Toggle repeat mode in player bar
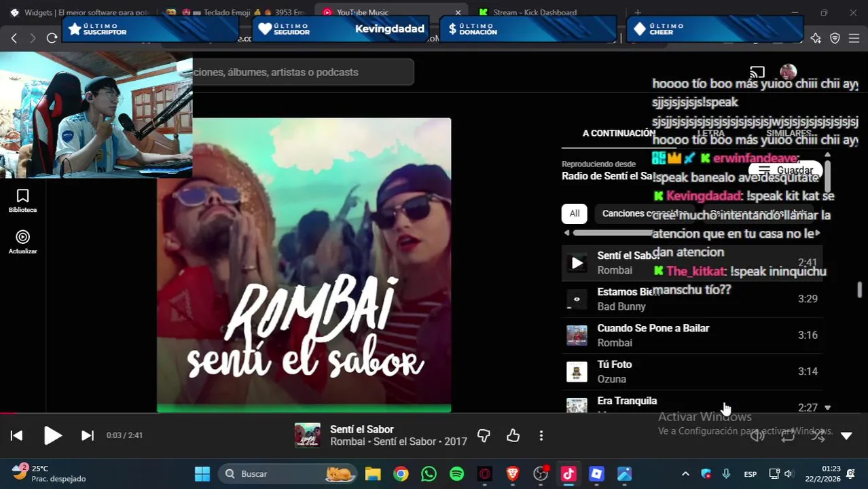Screen dimensions: 868x489 [788, 436]
